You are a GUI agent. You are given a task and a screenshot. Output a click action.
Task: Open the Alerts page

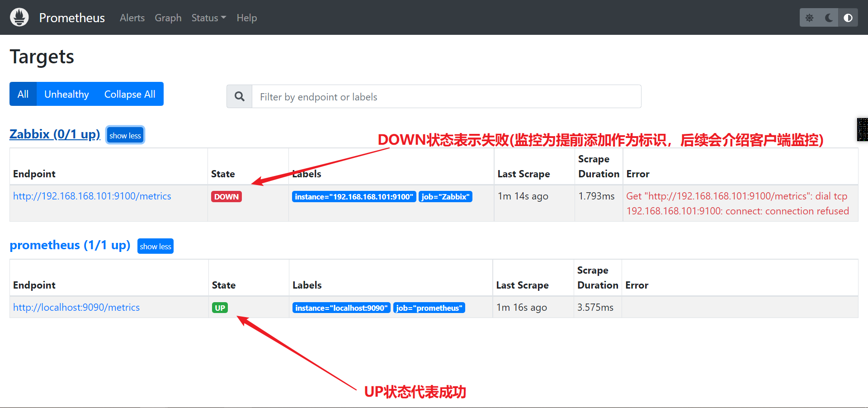click(132, 18)
